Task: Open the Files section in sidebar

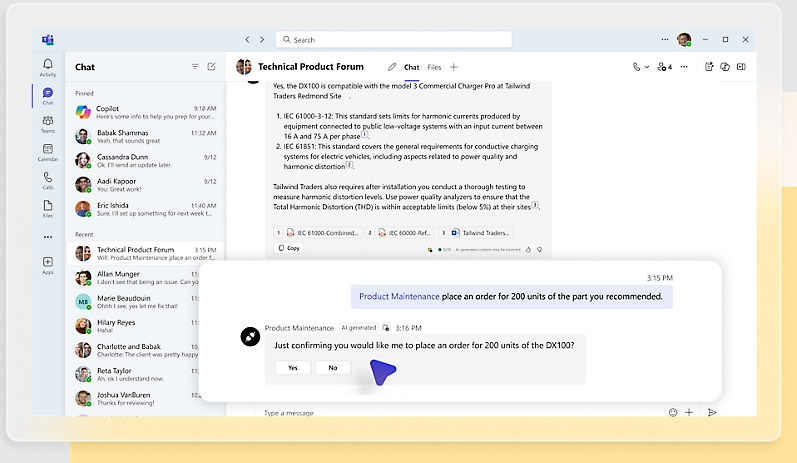Action: 48,208
